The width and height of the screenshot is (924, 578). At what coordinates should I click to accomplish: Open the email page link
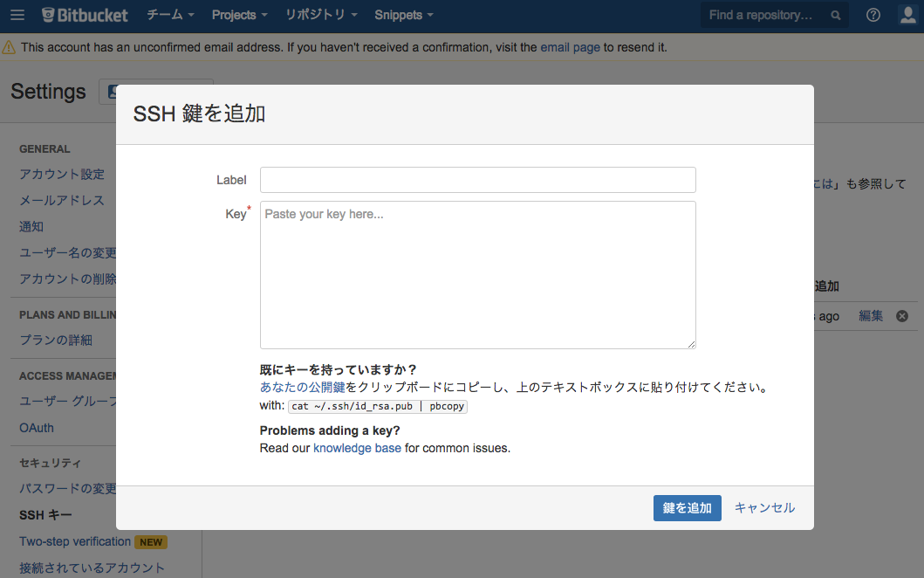[x=570, y=47]
